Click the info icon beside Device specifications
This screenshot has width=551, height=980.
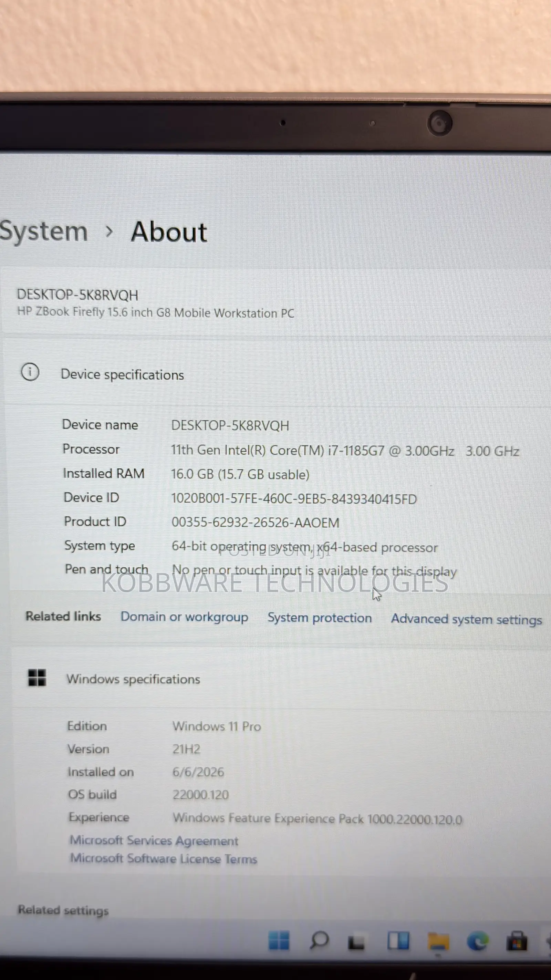[30, 372]
